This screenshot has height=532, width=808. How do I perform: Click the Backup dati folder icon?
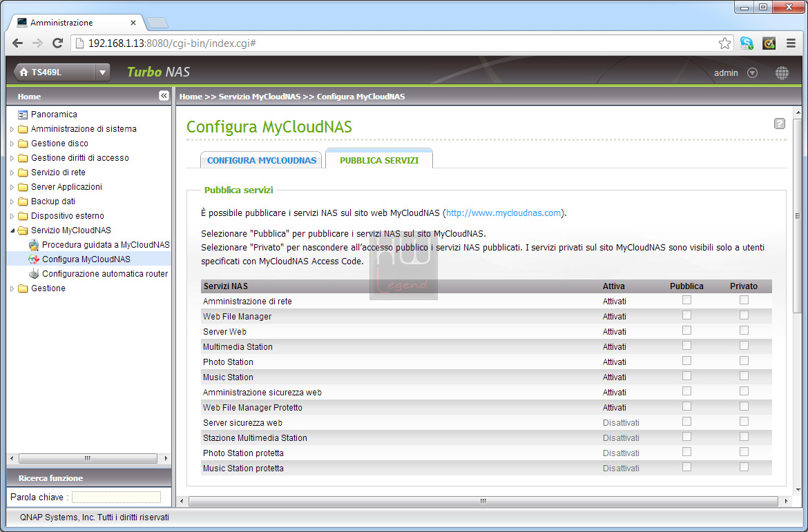click(23, 201)
